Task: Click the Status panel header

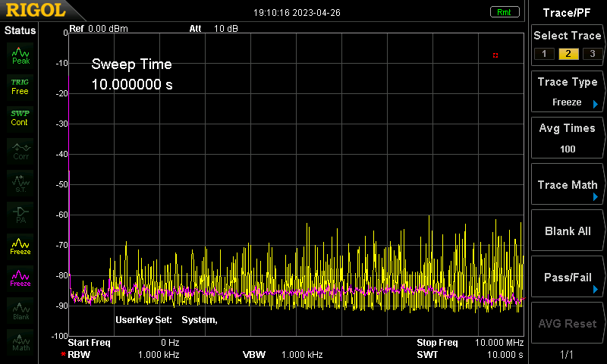Action: point(20,30)
